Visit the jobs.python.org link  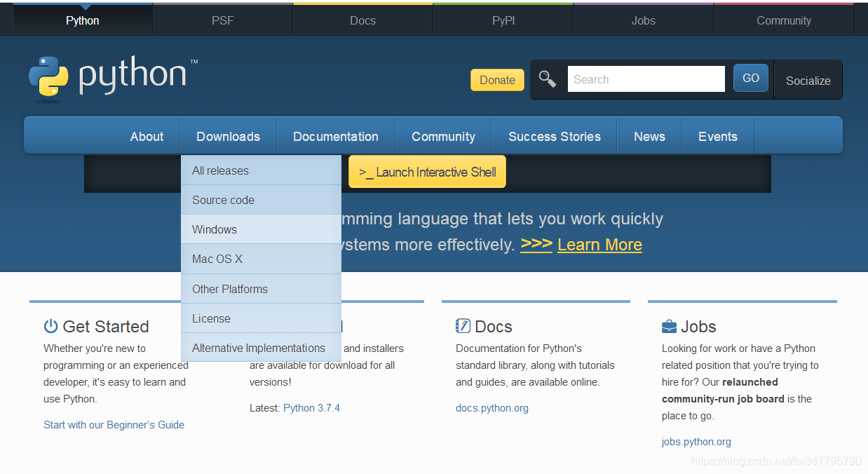pyautogui.click(x=696, y=442)
